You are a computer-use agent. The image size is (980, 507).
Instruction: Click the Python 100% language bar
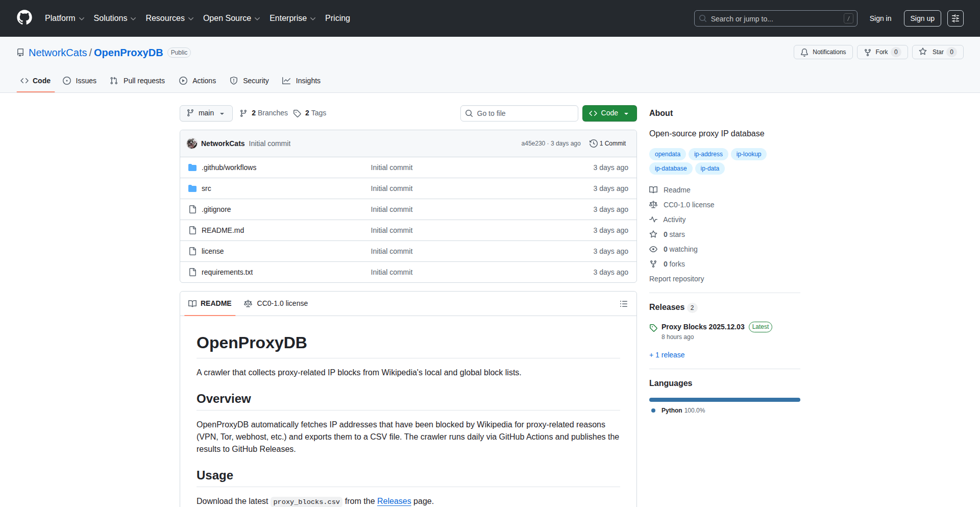[724, 400]
